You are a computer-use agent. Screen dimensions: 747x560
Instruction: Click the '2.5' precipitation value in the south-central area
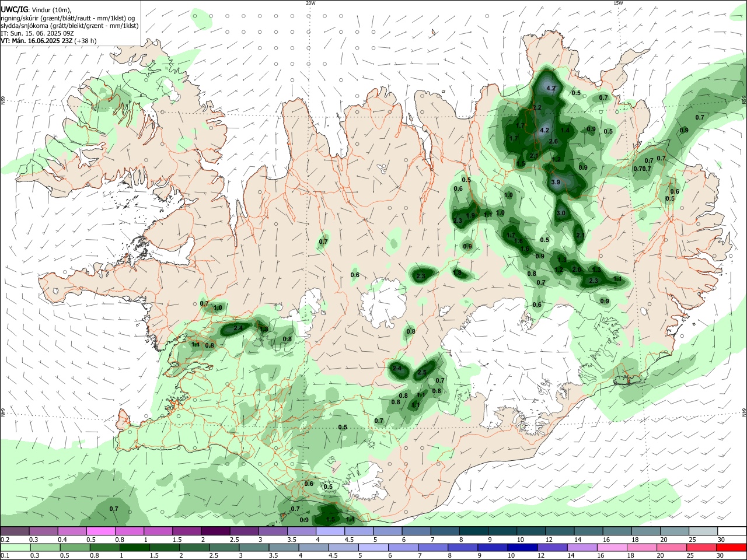pos(422,372)
